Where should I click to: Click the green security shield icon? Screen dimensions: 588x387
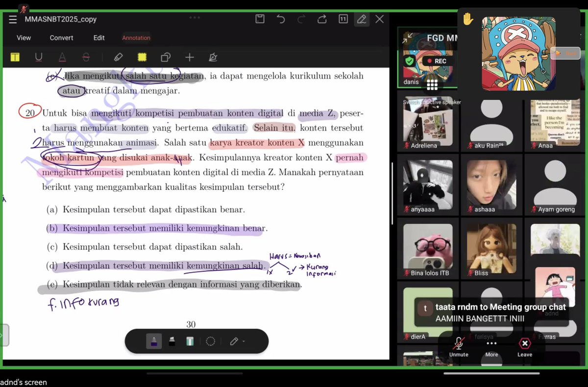tap(410, 61)
